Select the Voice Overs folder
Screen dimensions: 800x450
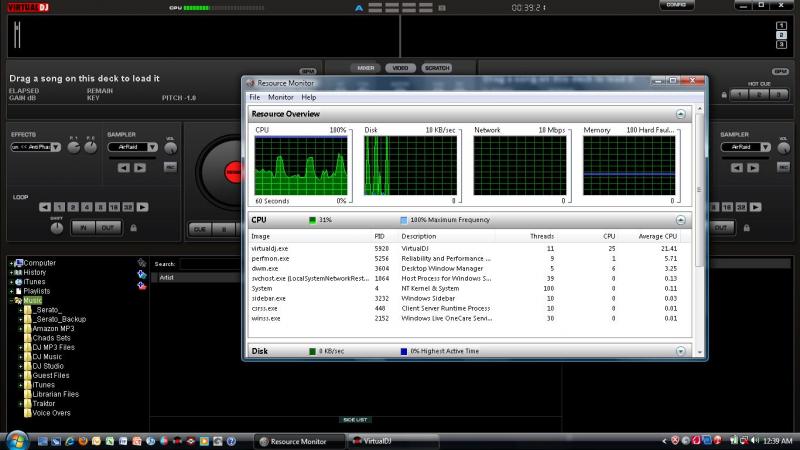click(52, 413)
